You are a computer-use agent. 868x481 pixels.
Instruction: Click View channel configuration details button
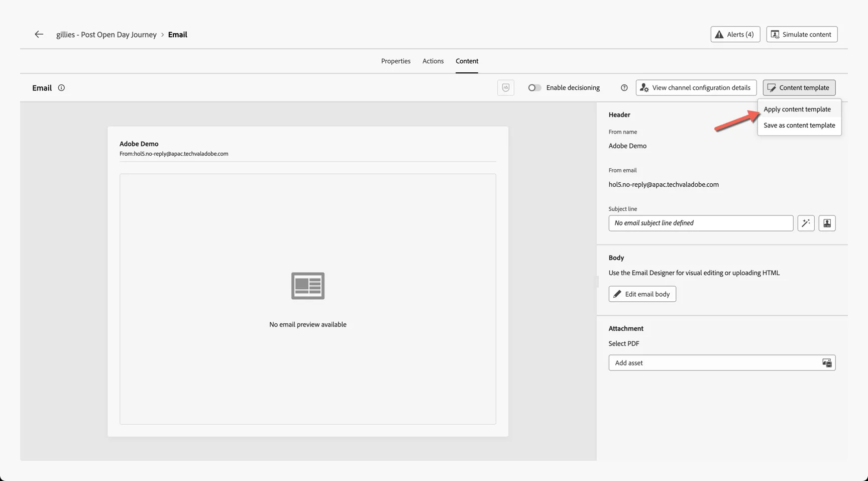(x=696, y=88)
